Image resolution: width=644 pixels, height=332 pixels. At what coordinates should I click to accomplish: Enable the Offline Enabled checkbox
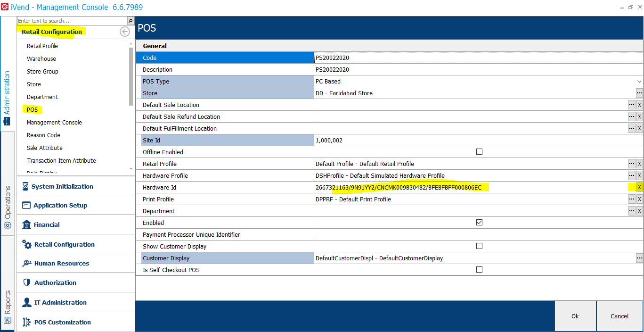pos(479,152)
